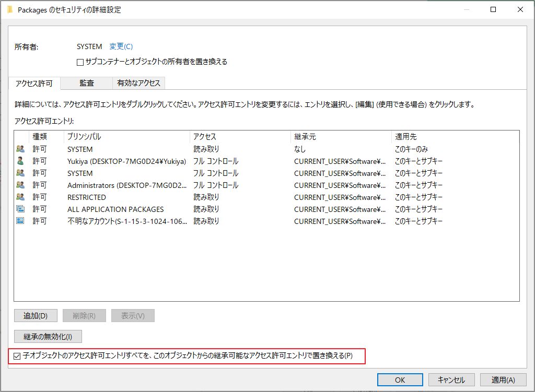Click the 変更(C) link to change owner
The image size is (535, 392).
[120, 46]
